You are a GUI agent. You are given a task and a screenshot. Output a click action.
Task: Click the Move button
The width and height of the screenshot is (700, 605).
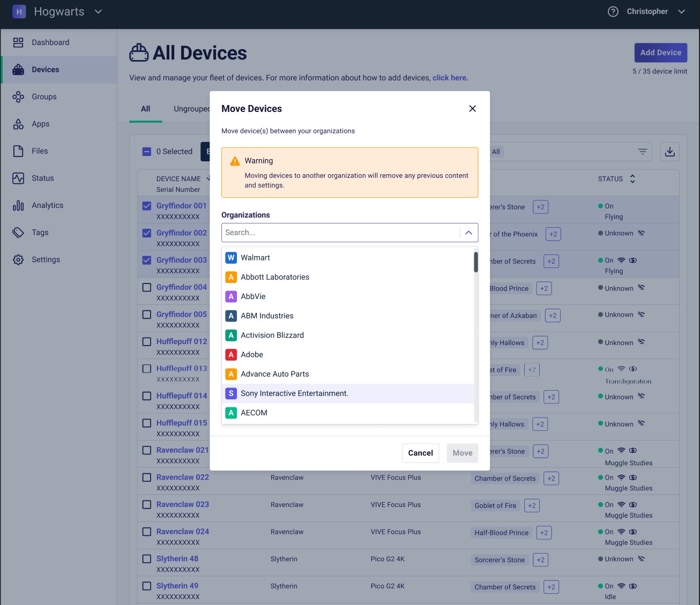(463, 453)
